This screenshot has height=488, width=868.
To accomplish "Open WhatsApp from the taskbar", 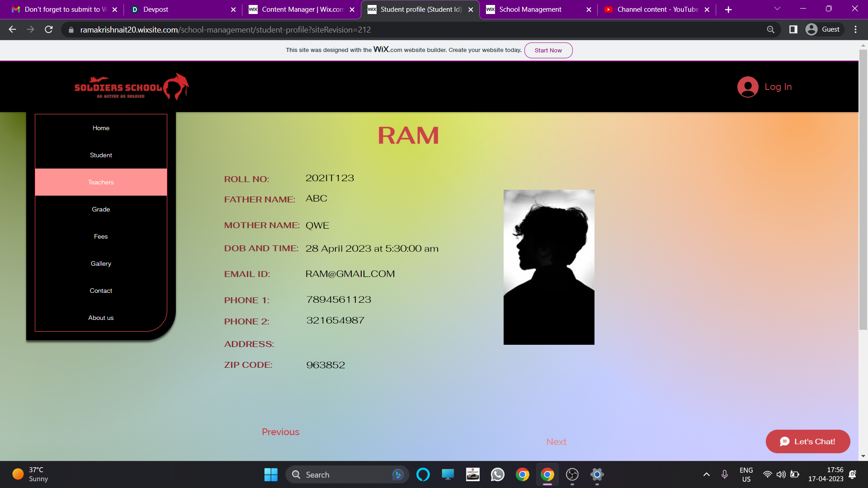I will pos(497,474).
